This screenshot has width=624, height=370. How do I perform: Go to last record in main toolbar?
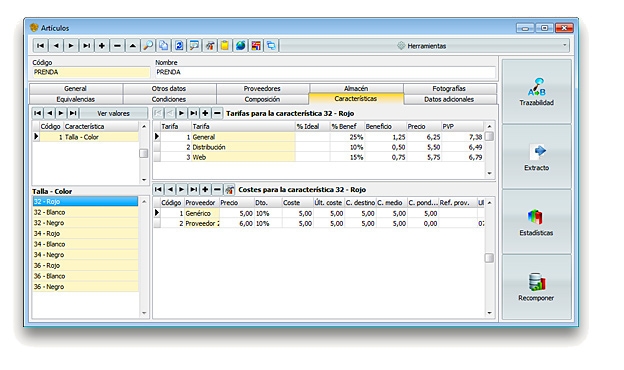point(86,46)
